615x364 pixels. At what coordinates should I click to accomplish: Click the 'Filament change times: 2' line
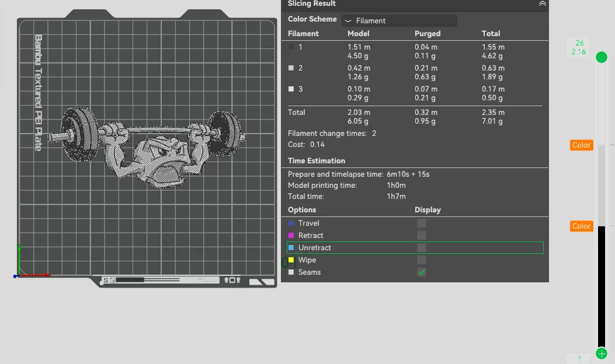pyautogui.click(x=332, y=134)
